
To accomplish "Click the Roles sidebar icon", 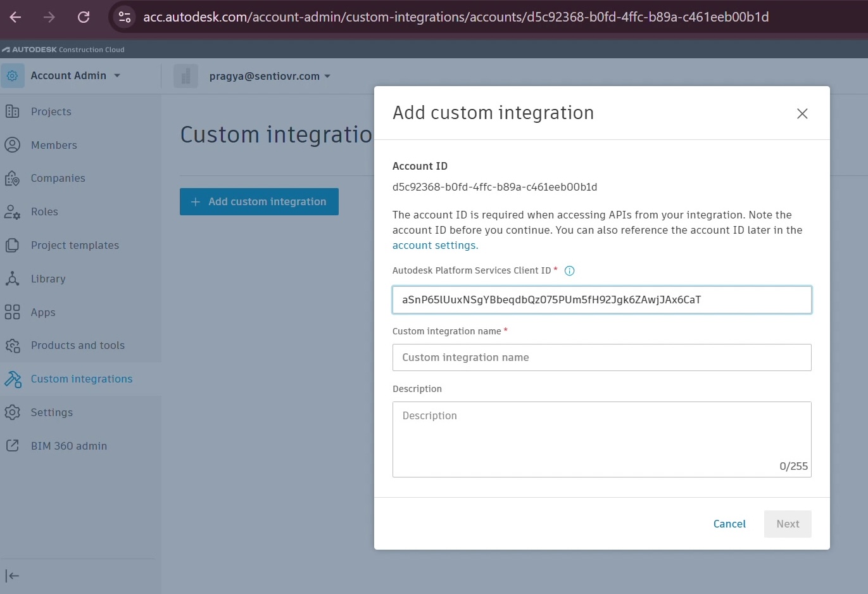I will tap(13, 212).
